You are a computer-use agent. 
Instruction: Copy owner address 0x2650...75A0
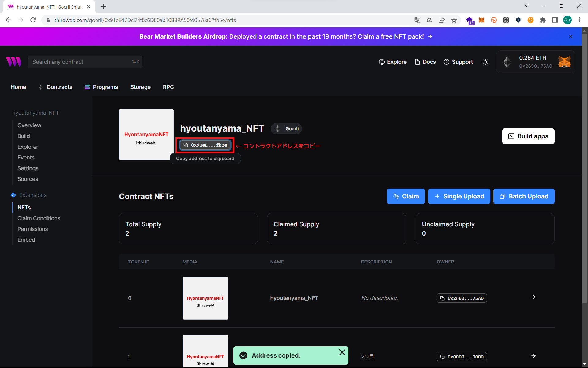(462, 298)
